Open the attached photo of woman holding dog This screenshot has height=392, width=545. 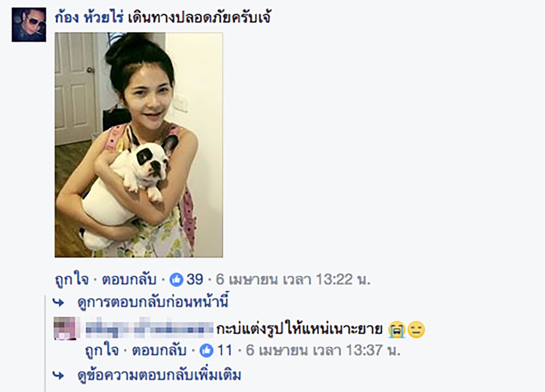[x=138, y=145]
